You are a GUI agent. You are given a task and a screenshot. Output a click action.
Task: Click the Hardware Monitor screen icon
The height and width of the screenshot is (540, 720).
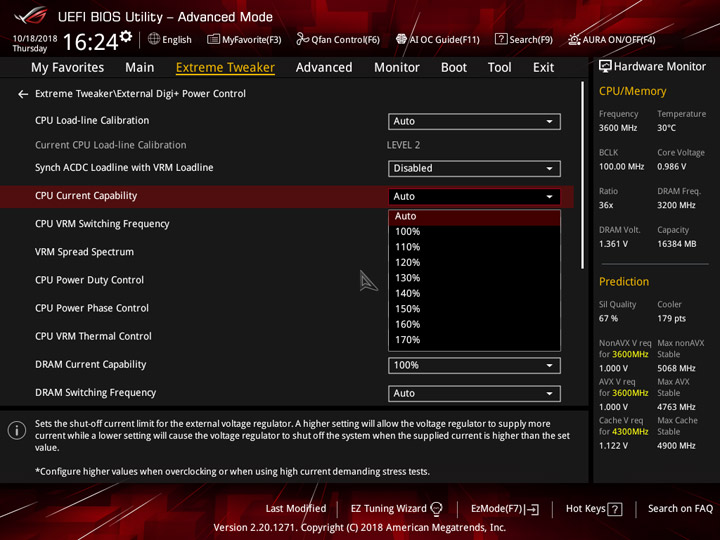coord(605,66)
